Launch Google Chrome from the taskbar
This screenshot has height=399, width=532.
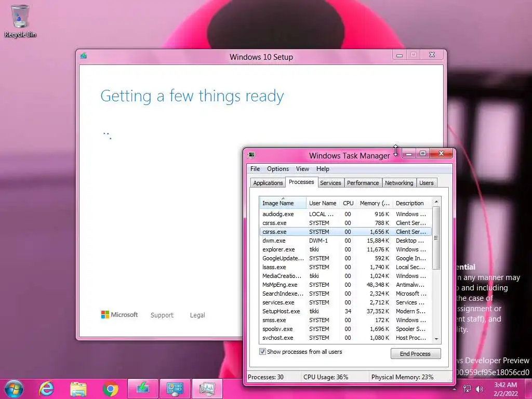tap(110, 389)
